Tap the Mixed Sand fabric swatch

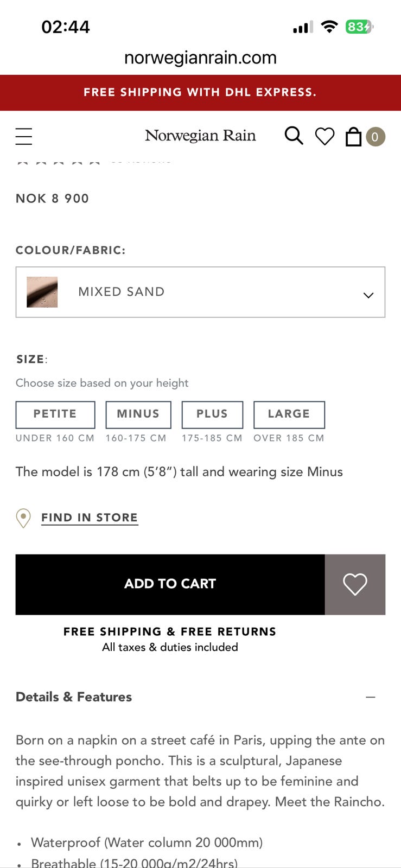coord(42,292)
